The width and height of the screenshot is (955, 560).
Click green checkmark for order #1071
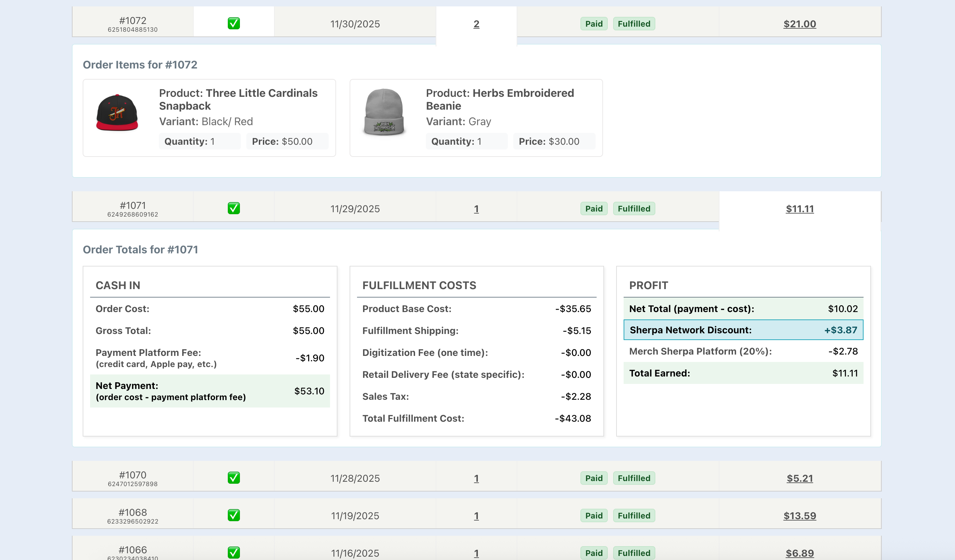234,208
